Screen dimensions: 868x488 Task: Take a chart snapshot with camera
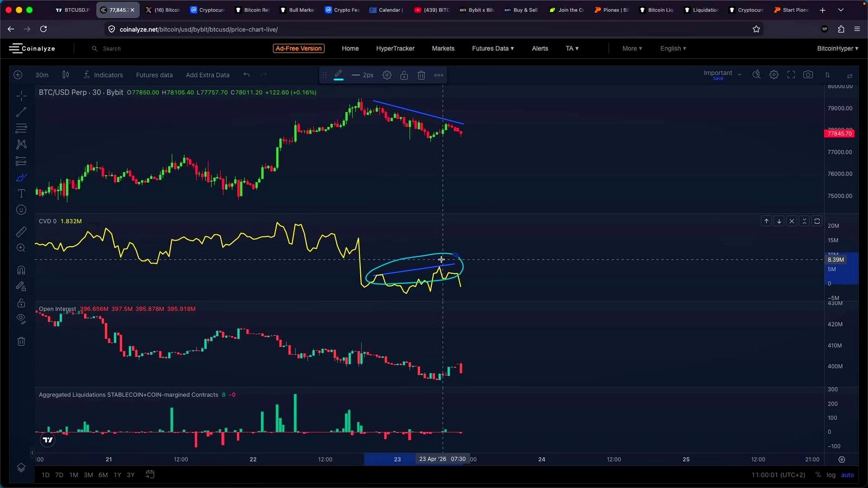[808, 75]
